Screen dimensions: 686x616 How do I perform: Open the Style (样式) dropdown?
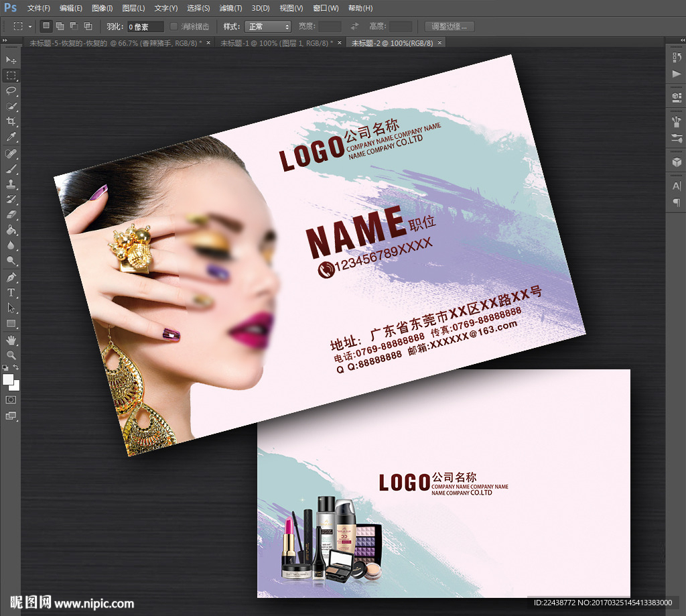pyautogui.click(x=267, y=27)
